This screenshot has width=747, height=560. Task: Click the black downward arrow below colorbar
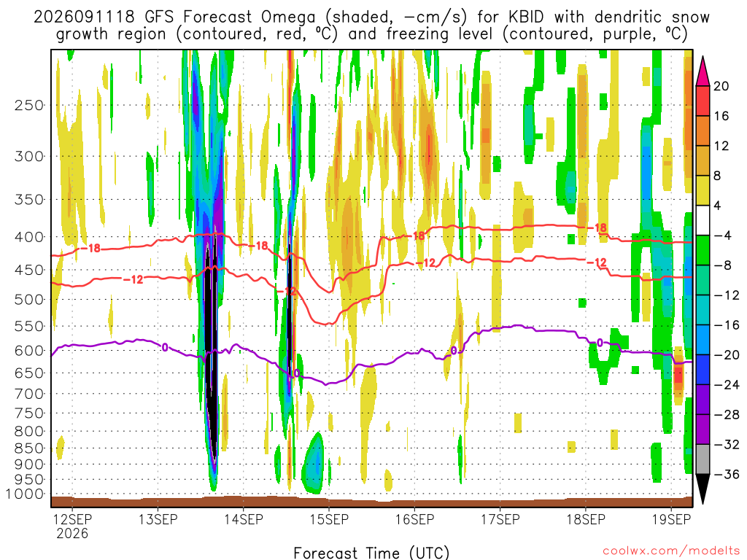tap(703, 489)
